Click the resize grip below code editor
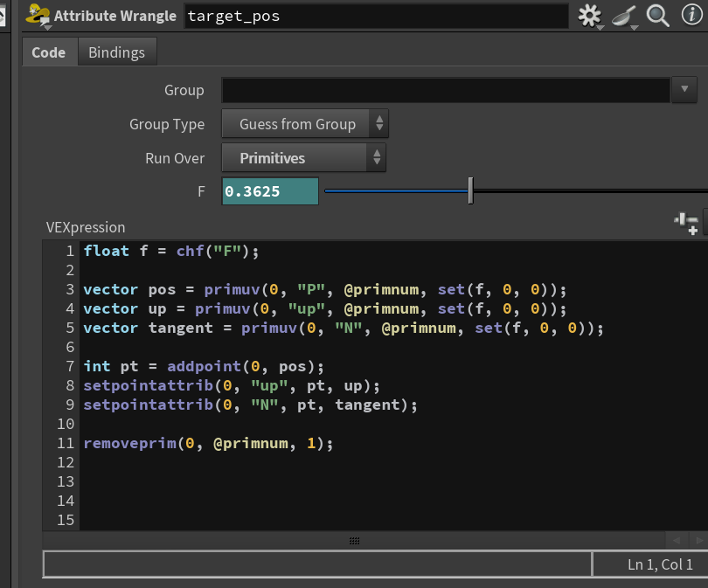Viewport: 708px width, 588px height. (x=355, y=541)
